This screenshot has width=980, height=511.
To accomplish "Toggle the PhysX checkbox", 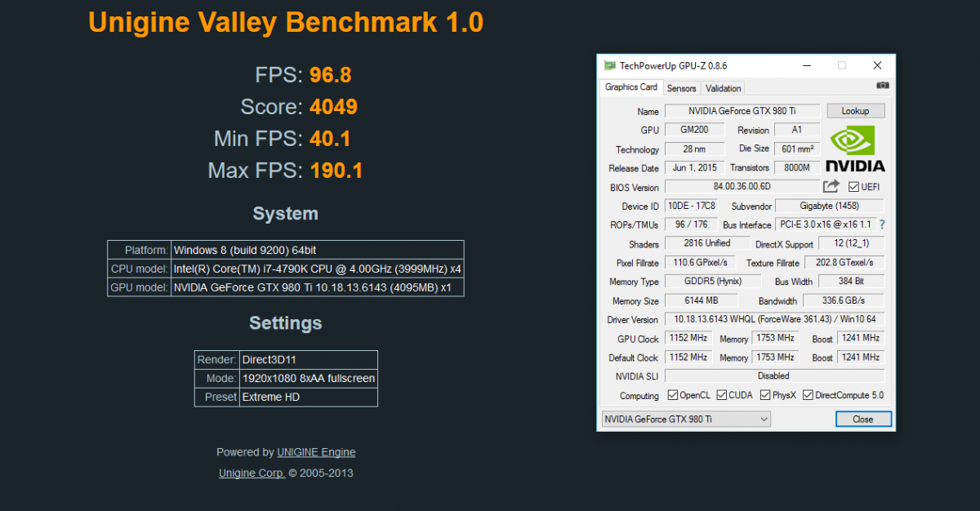I will (x=765, y=395).
